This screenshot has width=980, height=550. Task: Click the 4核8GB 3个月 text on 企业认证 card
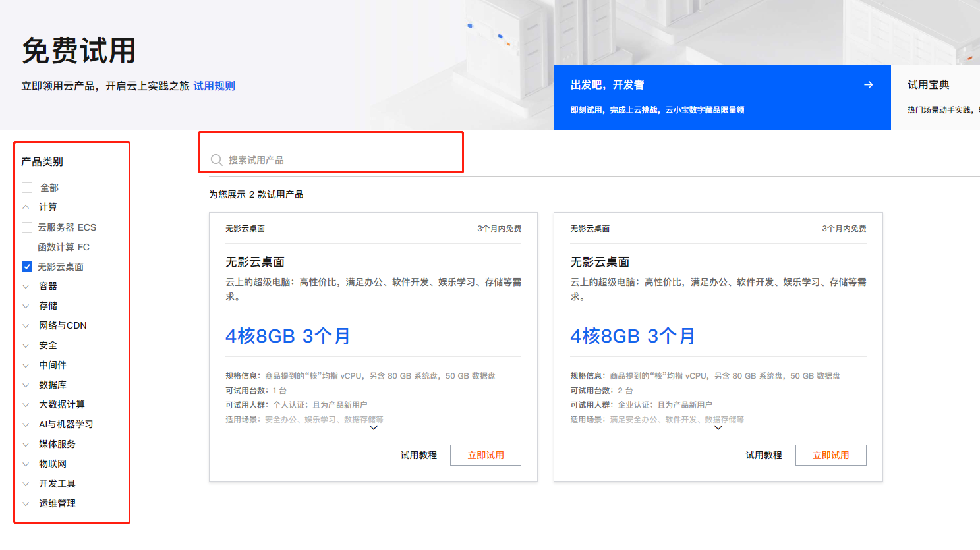[633, 336]
